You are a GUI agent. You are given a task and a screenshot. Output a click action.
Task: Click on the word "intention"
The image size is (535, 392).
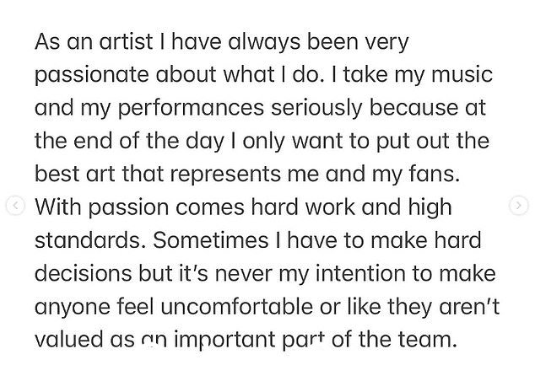tap(360, 273)
